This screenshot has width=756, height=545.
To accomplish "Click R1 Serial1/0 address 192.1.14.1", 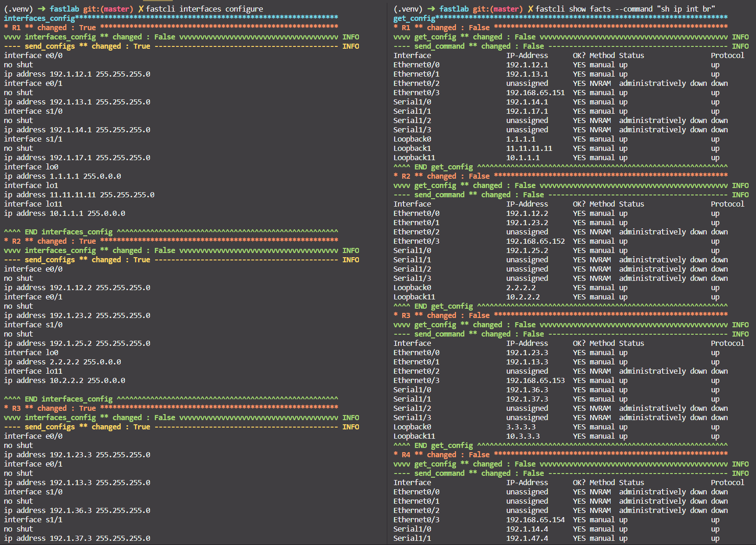I will coord(527,102).
